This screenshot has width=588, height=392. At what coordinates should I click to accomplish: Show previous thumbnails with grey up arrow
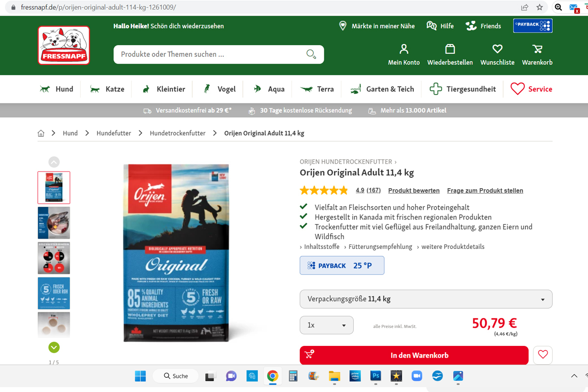(54, 162)
